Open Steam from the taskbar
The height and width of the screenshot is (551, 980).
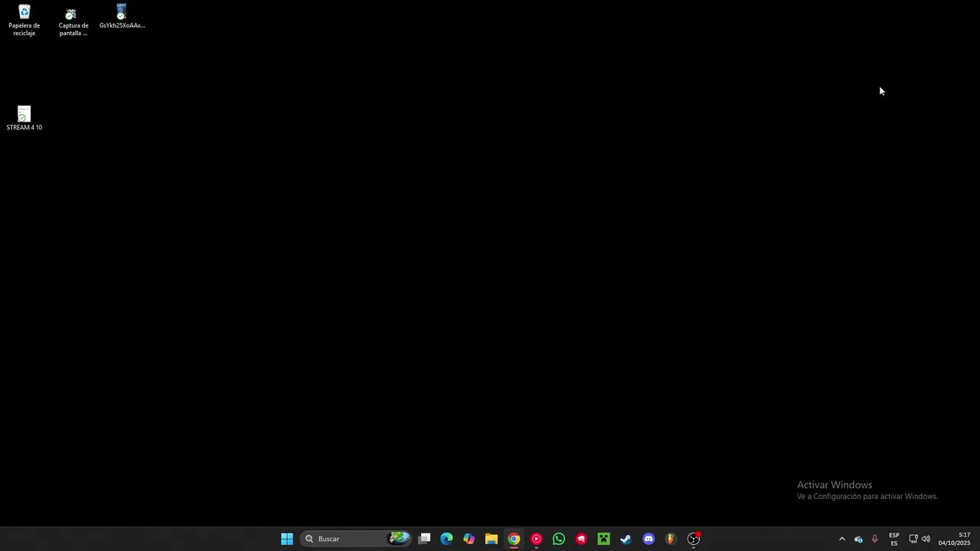click(626, 539)
